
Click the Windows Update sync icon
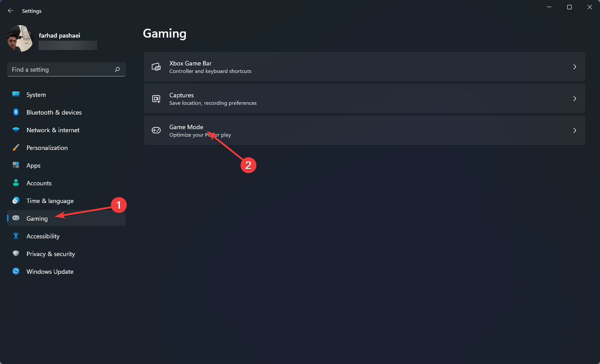click(16, 272)
